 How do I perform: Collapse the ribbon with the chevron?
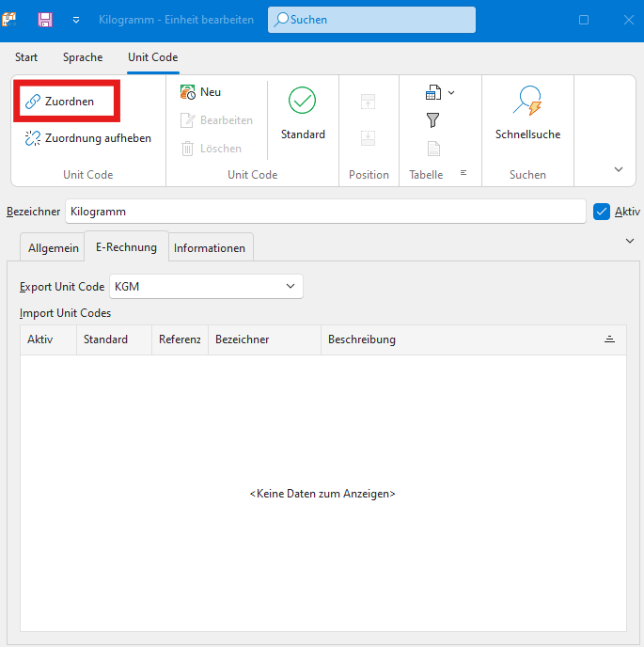click(618, 169)
